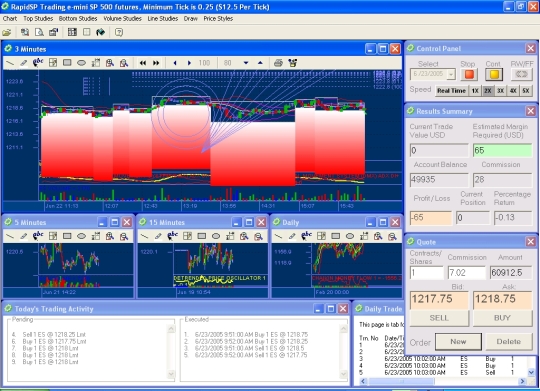540x391 pixels.
Task: Select ellipse tool in 5 Minutes chart toolbar
Action: pos(81,236)
